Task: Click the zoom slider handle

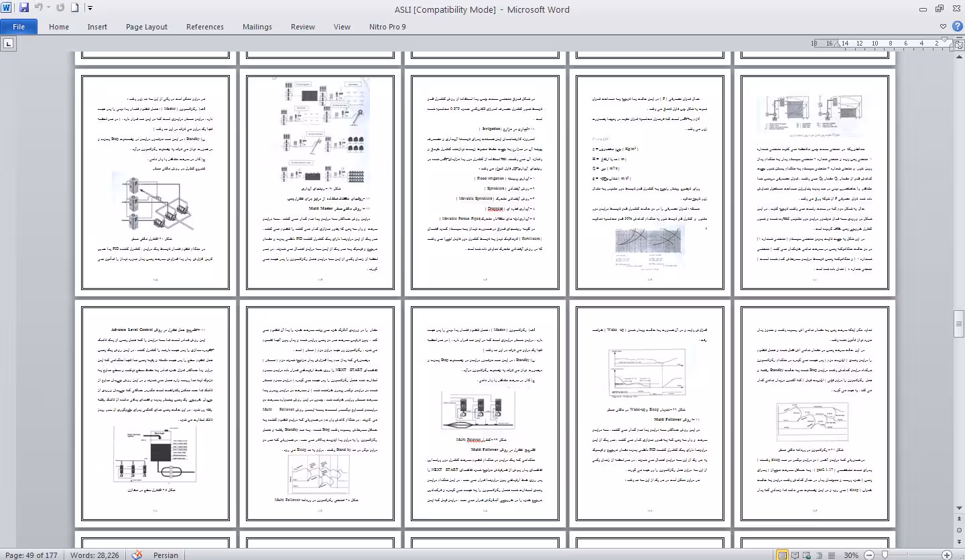Action: pyautogui.click(x=885, y=555)
